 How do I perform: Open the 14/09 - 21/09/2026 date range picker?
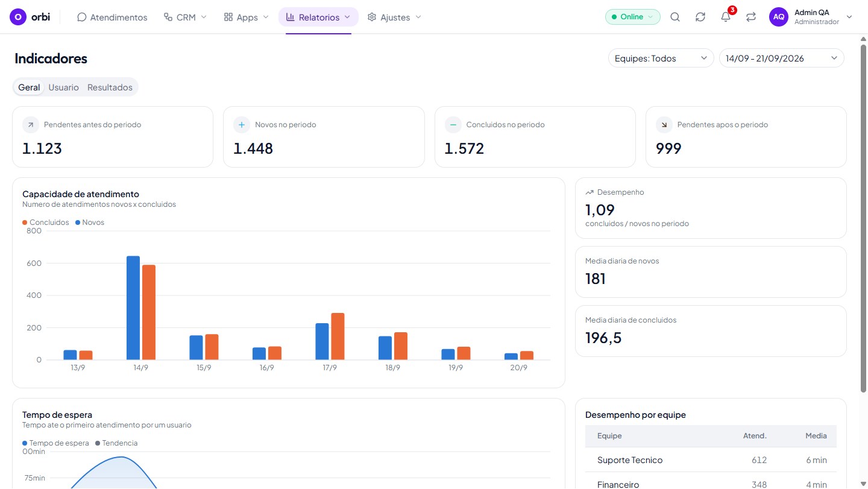coord(782,58)
